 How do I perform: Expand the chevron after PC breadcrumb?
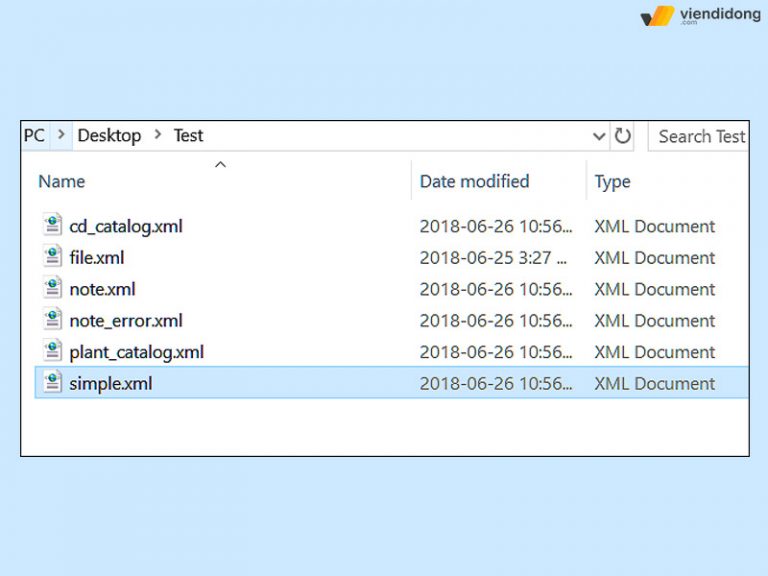point(62,135)
